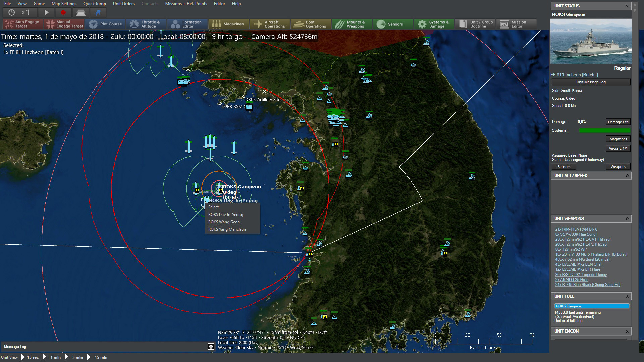
Task: Click the FF 811 Incheon Batch I link
Action: click(575, 75)
